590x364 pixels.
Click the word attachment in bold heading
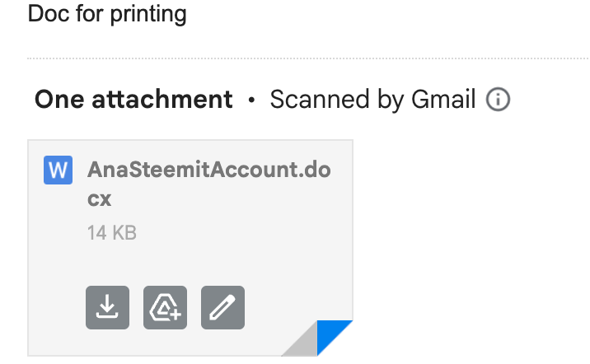[x=162, y=100]
